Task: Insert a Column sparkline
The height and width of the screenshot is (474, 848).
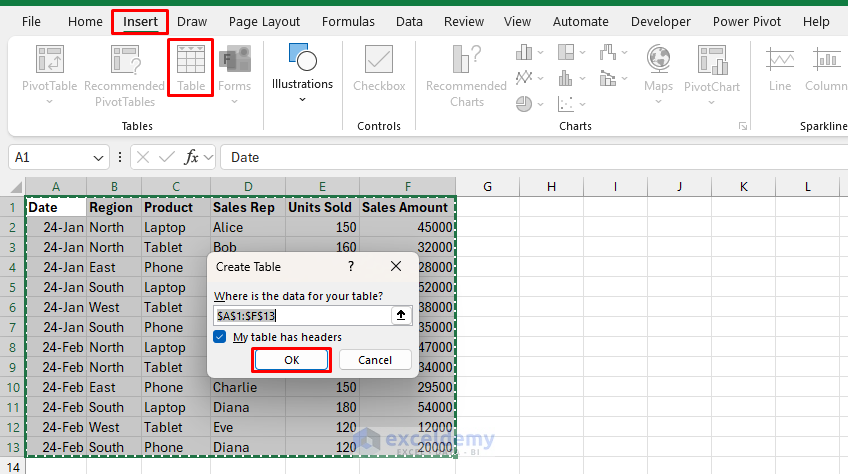Action: [x=825, y=69]
